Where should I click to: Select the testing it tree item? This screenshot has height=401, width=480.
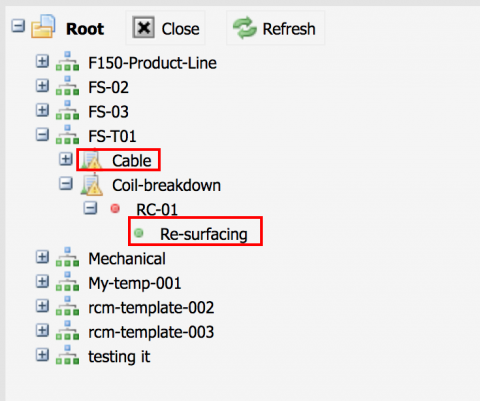pos(119,357)
